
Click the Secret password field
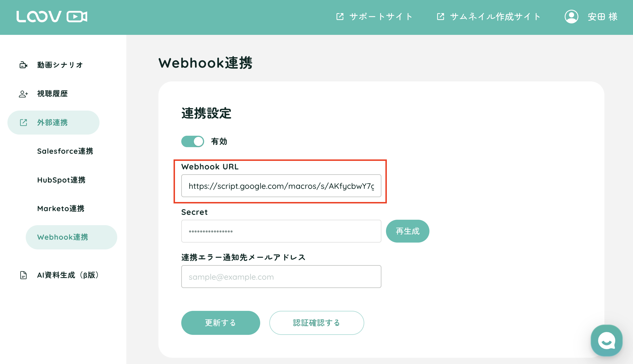[281, 231]
